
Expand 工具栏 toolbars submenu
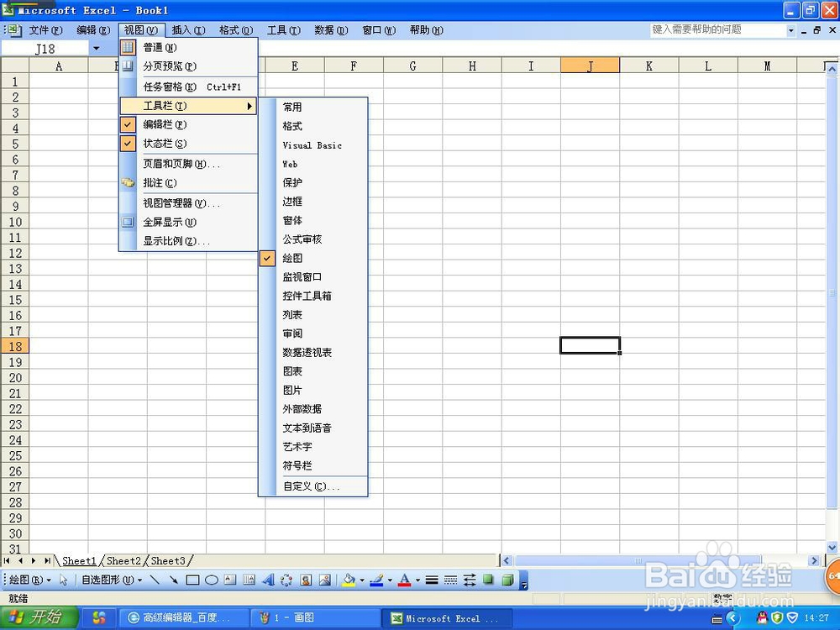[x=187, y=106]
